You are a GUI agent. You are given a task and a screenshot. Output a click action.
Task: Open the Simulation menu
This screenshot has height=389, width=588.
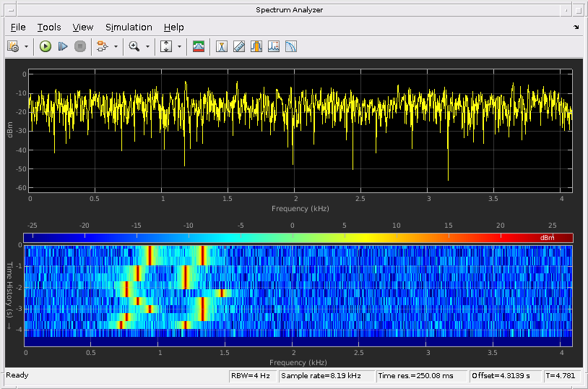tap(129, 27)
